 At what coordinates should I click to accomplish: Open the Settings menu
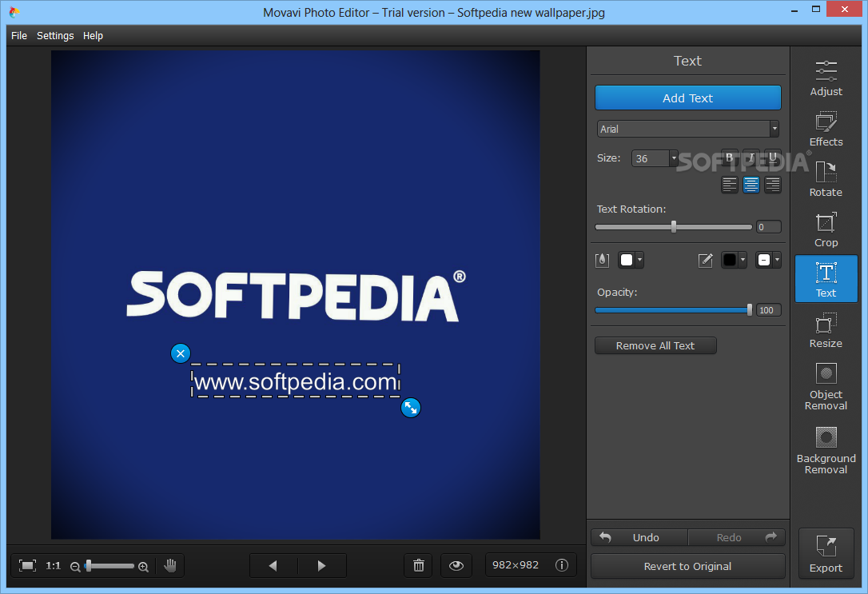[55, 35]
